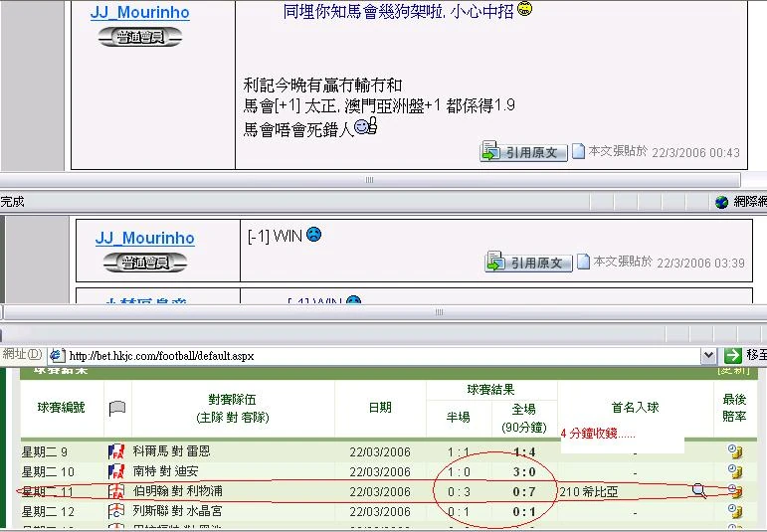The image size is (767, 532).
Task: Select match 列斯聯 對 水晶宮
Action: pos(177,511)
